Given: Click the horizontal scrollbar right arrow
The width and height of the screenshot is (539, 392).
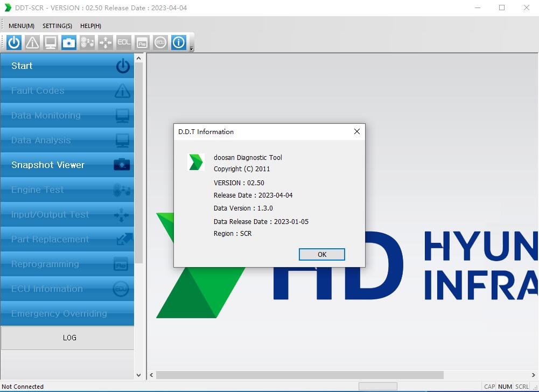Looking at the screenshot, I should coord(534,375).
